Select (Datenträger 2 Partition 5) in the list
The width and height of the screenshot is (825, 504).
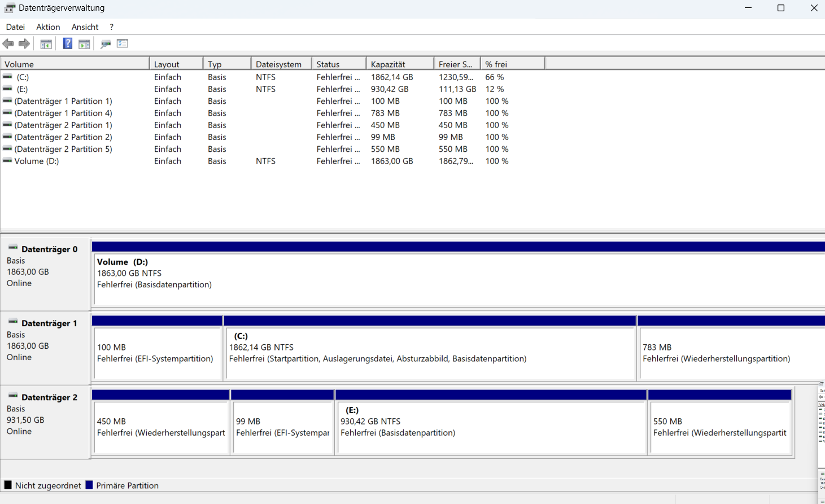coord(63,149)
